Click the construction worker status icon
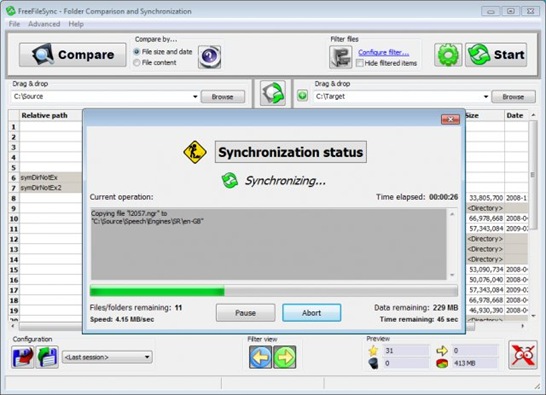The width and height of the screenshot is (546, 395). pos(195,152)
